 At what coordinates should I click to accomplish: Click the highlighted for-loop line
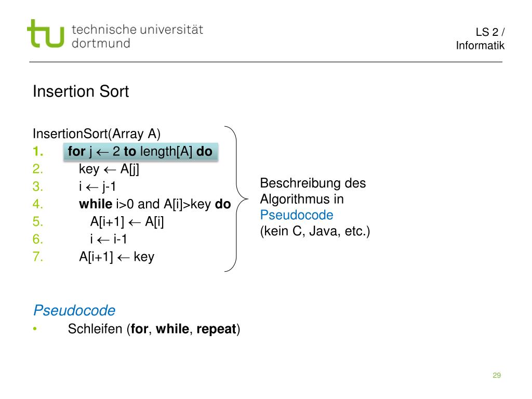(140, 152)
